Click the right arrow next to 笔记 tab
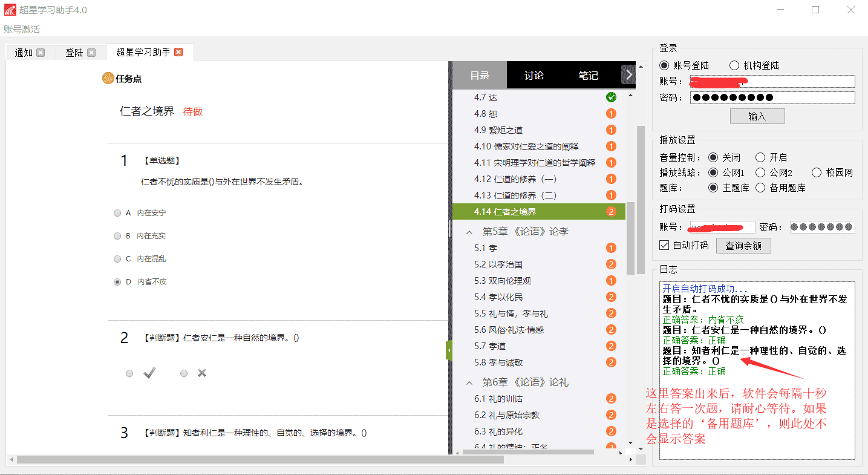The image size is (868, 475). pyautogui.click(x=628, y=75)
